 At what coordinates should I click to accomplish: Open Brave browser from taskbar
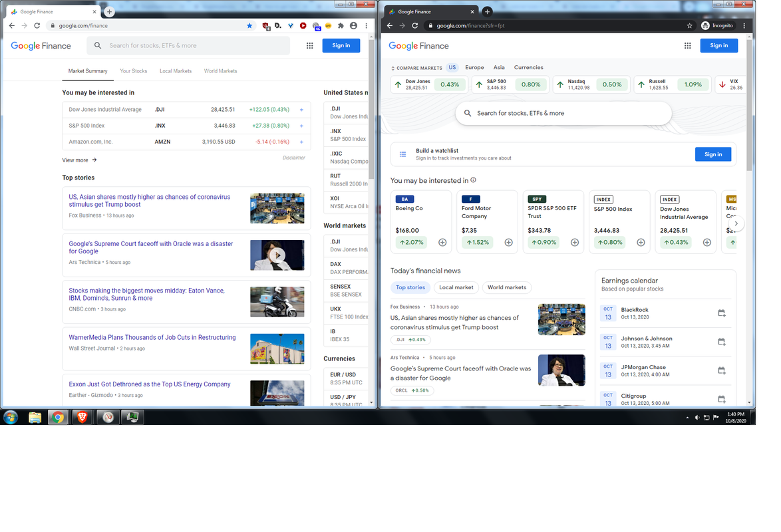[x=82, y=417]
